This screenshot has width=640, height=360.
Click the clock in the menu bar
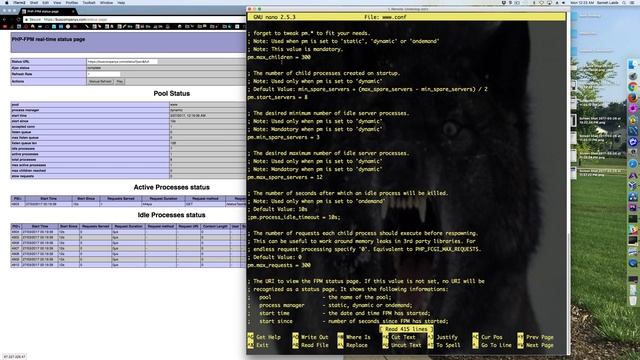[581, 2]
